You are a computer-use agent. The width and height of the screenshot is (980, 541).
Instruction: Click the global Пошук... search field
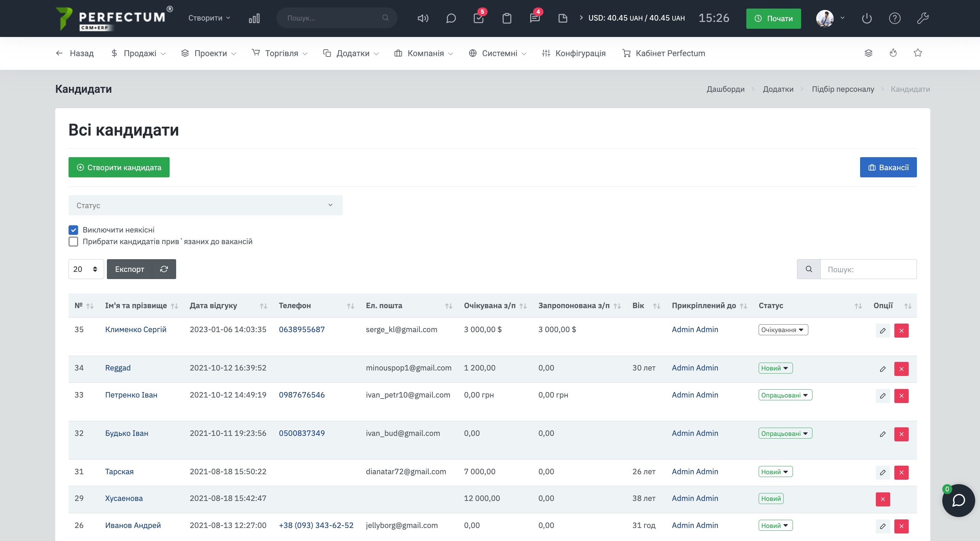tap(337, 18)
